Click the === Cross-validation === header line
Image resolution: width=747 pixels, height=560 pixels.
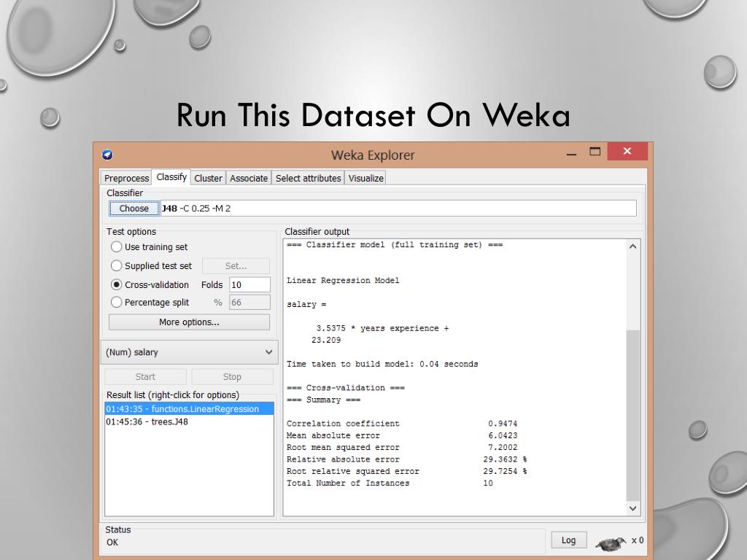click(x=345, y=388)
